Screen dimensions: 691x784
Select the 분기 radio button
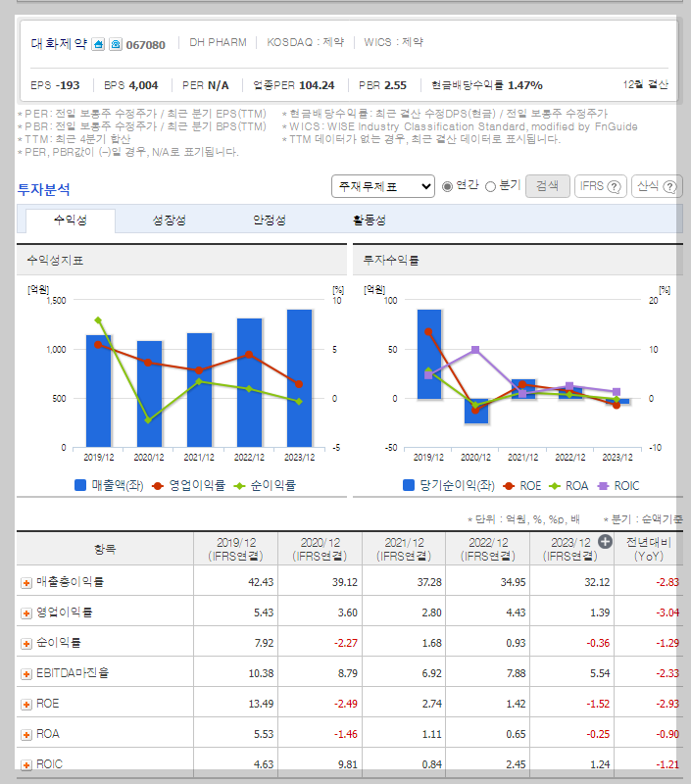click(490, 186)
